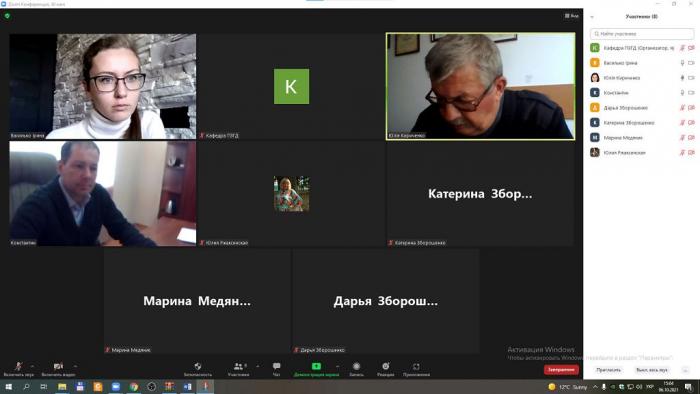Open video options arrow beside camera

(x=75, y=366)
